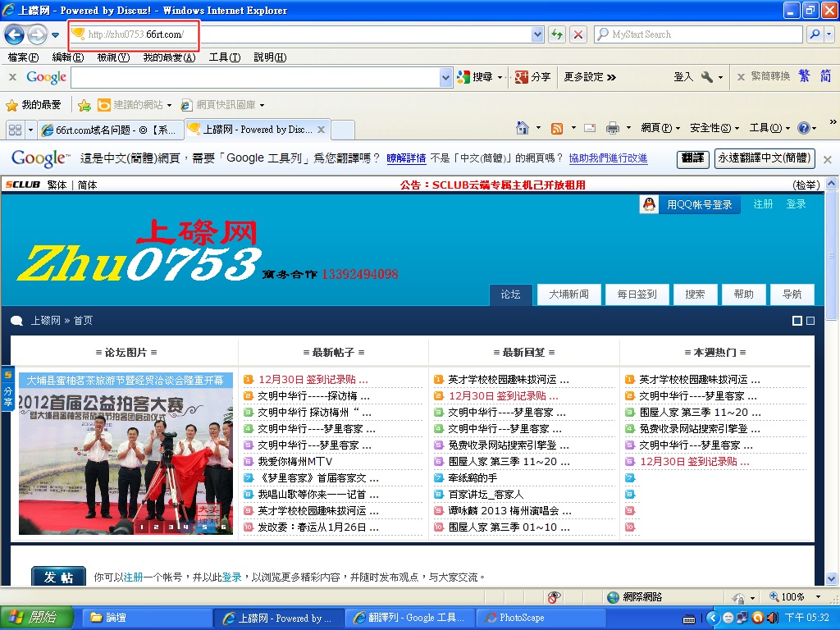Click the Refresh page icon

[x=557, y=34]
